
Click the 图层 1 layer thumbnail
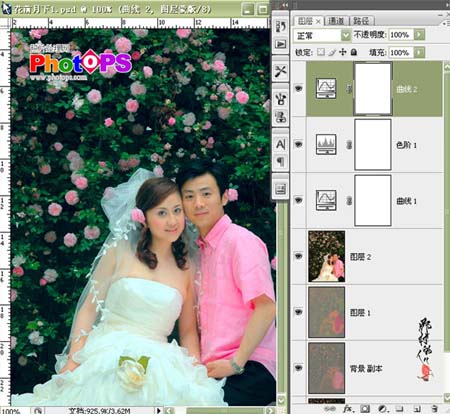click(326, 312)
